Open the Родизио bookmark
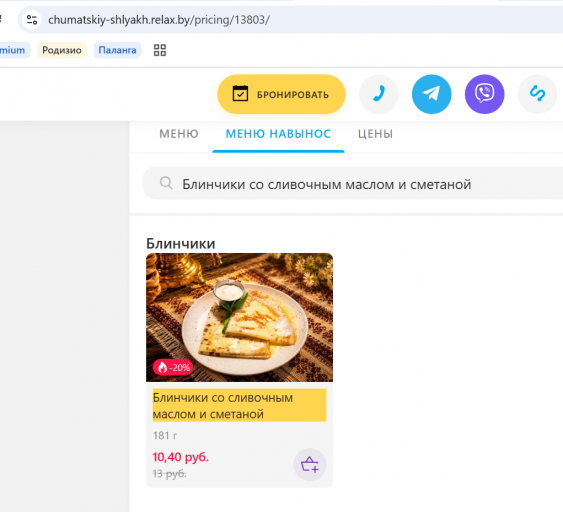 tap(62, 50)
